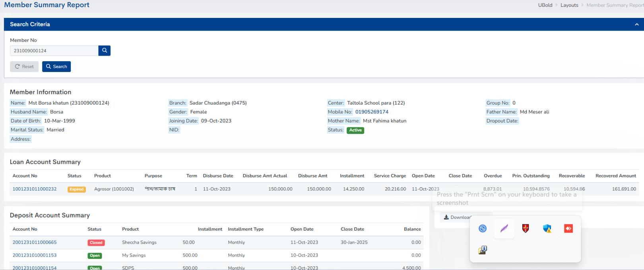Viewport: 644px width, 270px height.
Task: Click the blue Search button
Action: (56, 66)
